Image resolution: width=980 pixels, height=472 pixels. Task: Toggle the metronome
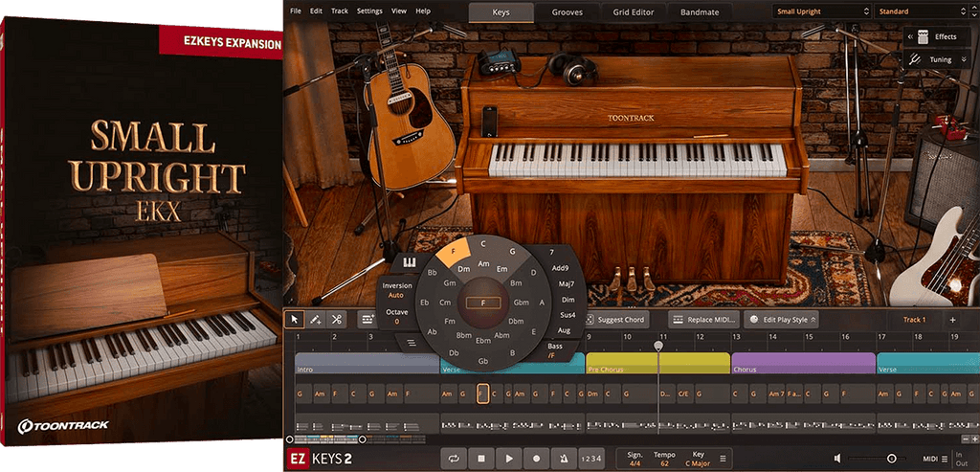click(x=564, y=459)
